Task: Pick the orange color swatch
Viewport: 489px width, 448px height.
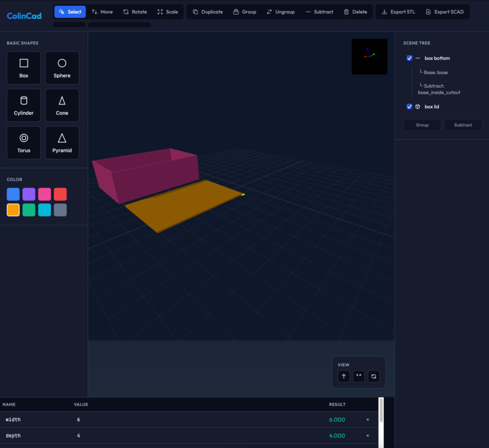Action: [13, 210]
